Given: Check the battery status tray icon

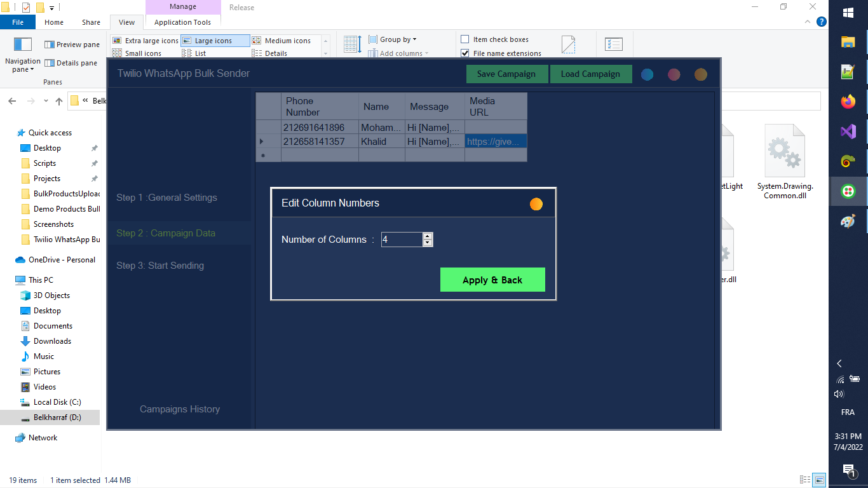Looking at the screenshot, I should pyautogui.click(x=855, y=379).
